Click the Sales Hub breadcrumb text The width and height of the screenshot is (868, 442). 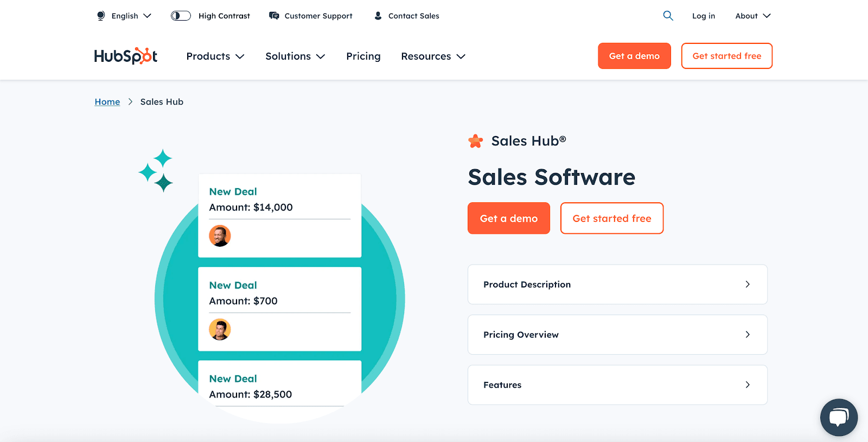click(x=162, y=102)
